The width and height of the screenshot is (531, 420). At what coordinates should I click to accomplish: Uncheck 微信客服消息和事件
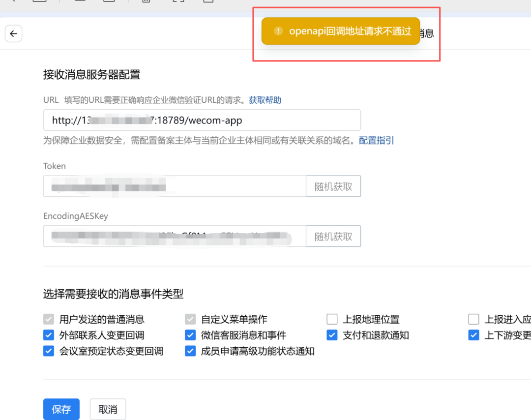[190, 335]
